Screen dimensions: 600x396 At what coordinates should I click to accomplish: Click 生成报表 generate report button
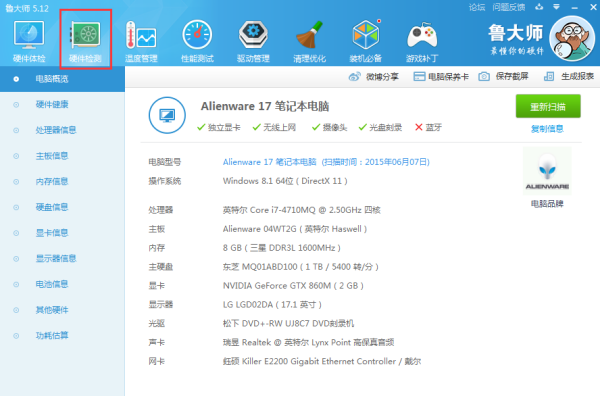569,77
